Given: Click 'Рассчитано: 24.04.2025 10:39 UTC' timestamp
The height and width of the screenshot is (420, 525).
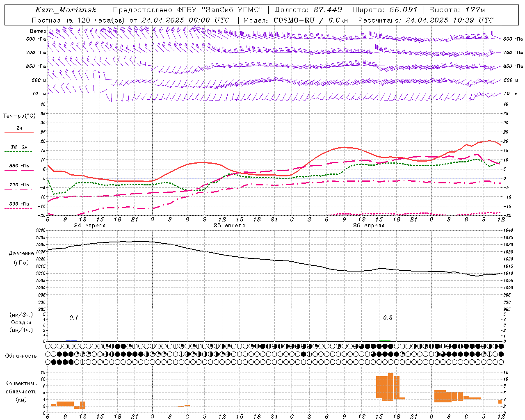Looking at the screenshot, I should pos(426,20).
